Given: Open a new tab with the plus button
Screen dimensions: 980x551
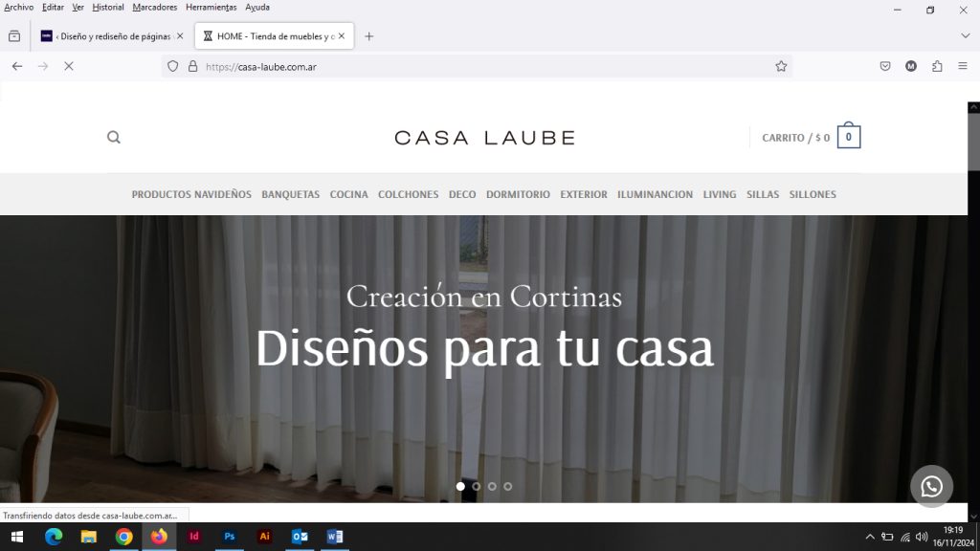Looking at the screenshot, I should click(368, 36).
